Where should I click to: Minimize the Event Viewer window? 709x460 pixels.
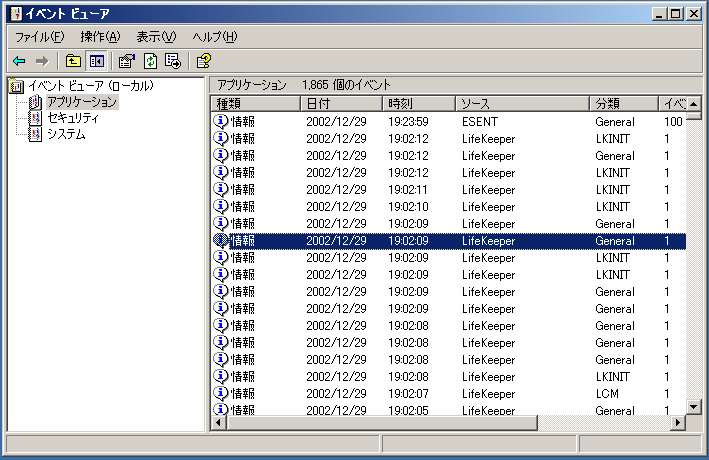[x=659, y=14]
